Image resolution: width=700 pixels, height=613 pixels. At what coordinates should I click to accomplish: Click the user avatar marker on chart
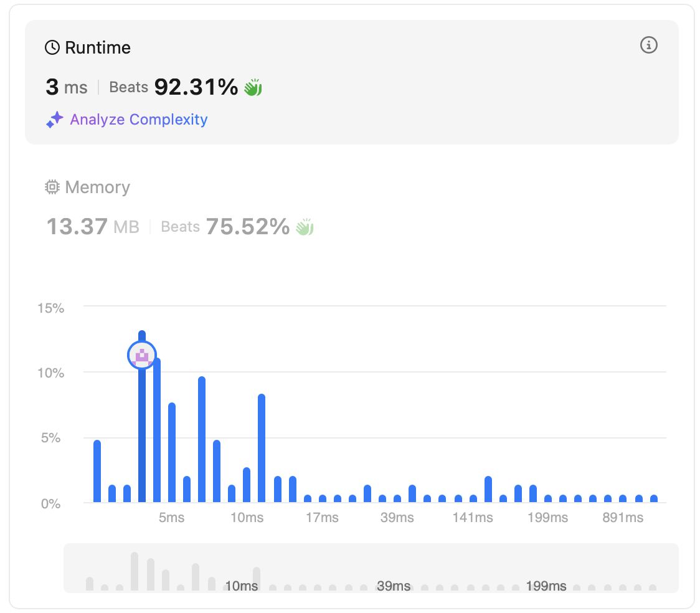[142, 355]
